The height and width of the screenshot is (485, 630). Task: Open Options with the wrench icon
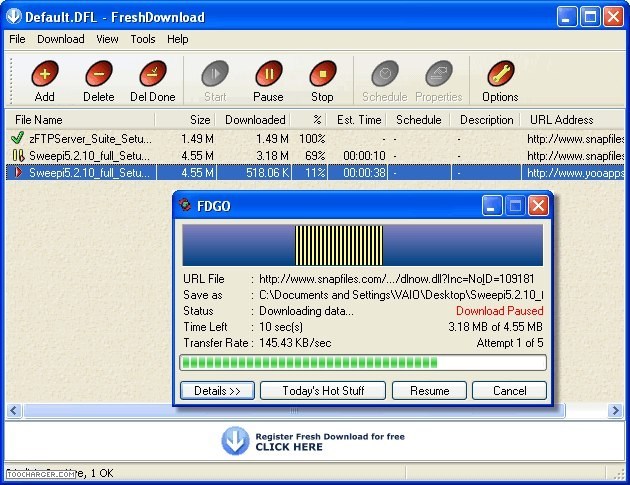pos(500,74)
